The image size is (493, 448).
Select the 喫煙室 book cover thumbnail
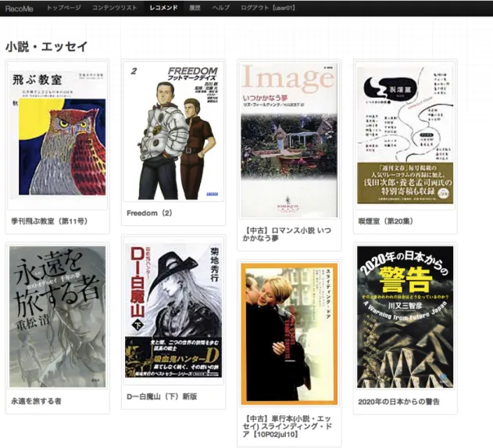click(x=405, y=135)
